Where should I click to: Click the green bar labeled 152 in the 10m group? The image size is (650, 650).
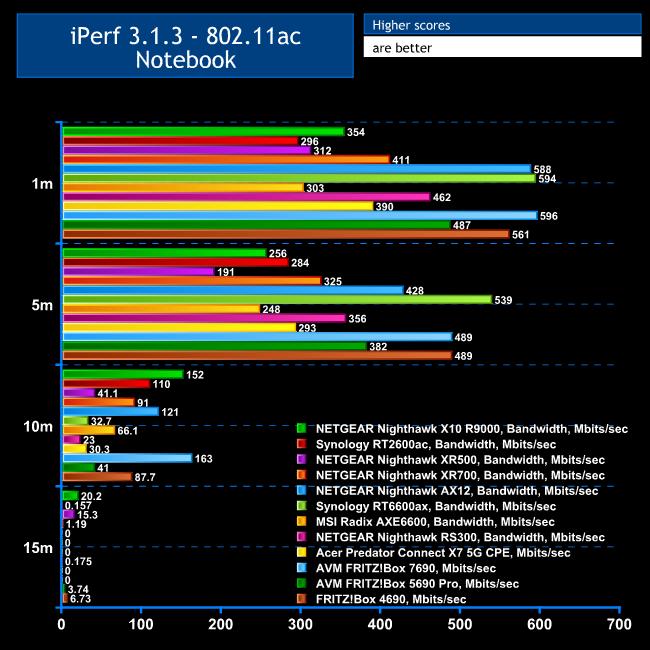click(x=123, y=374)
